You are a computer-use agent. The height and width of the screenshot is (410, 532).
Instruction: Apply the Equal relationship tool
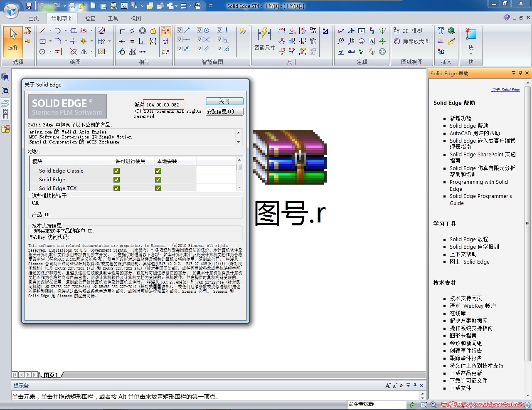[x=132, y=41]
